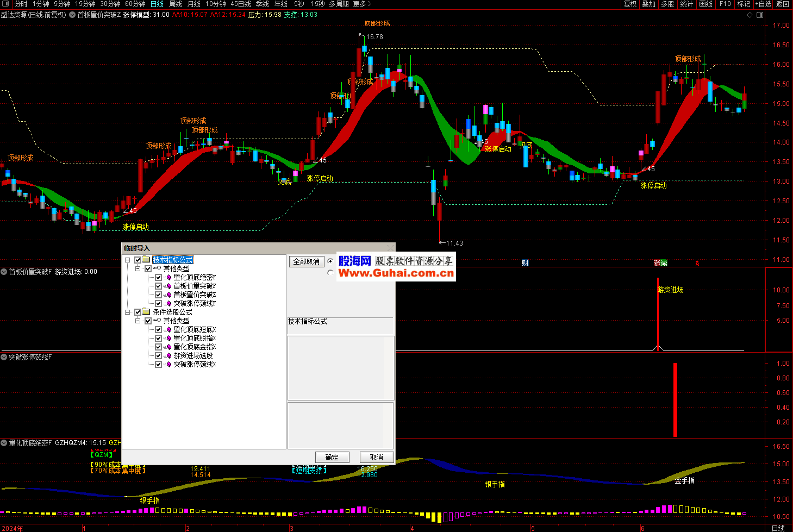This screenshot has width=793, height=532.
Task: Click the 多股 toolbar button
Action: [x=667, y=4]
